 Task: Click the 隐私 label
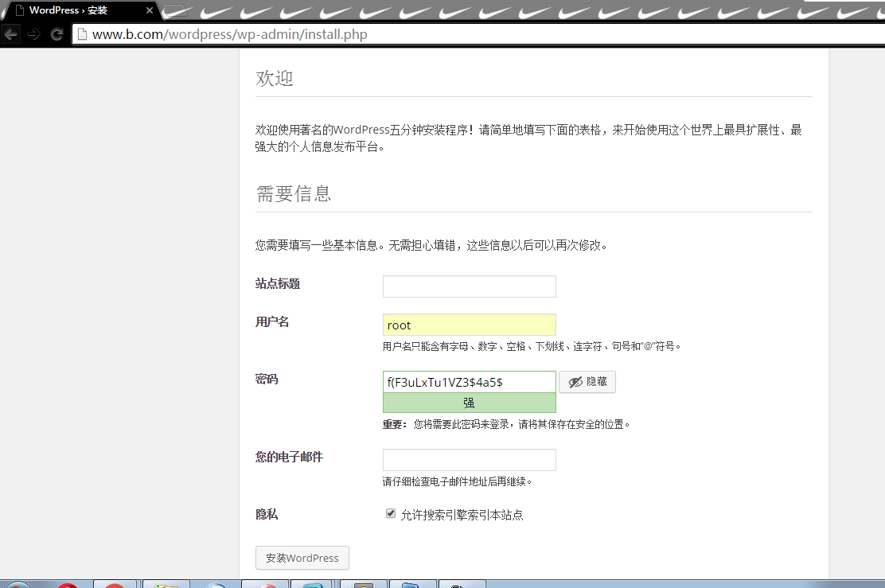pyautogui.click(x=267, y=514)
